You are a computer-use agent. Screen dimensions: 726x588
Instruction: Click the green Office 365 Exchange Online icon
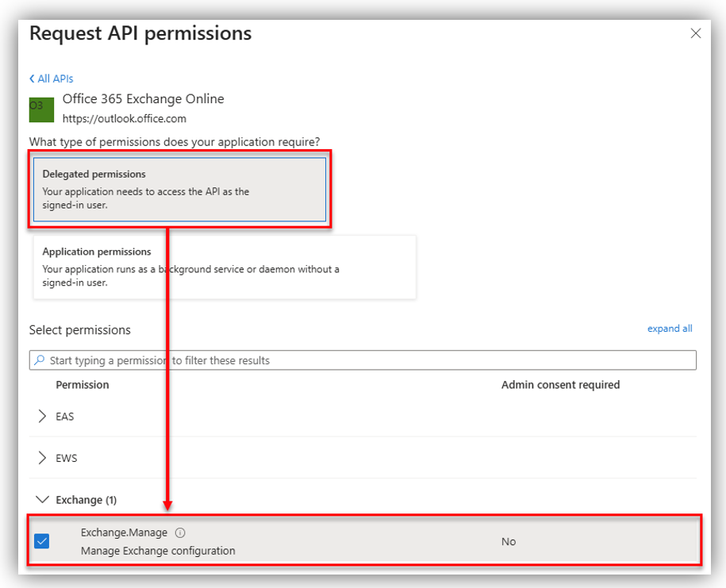pyautogui.click(x=42, y=110)
